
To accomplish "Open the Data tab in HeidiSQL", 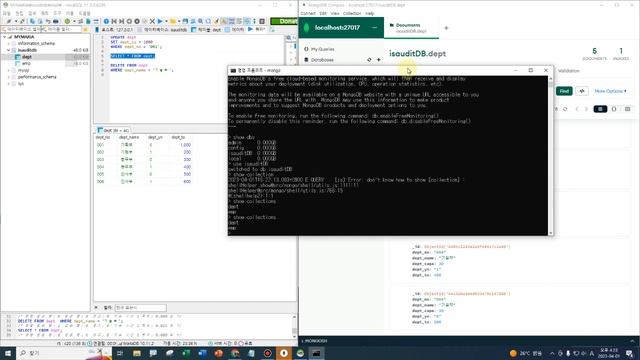I will [x=235, y=30].
